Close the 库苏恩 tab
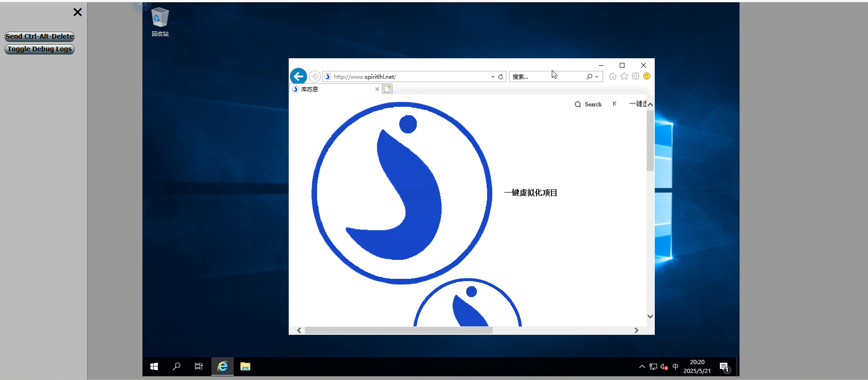This screenshot has width=868, height=380. point(377,89)
